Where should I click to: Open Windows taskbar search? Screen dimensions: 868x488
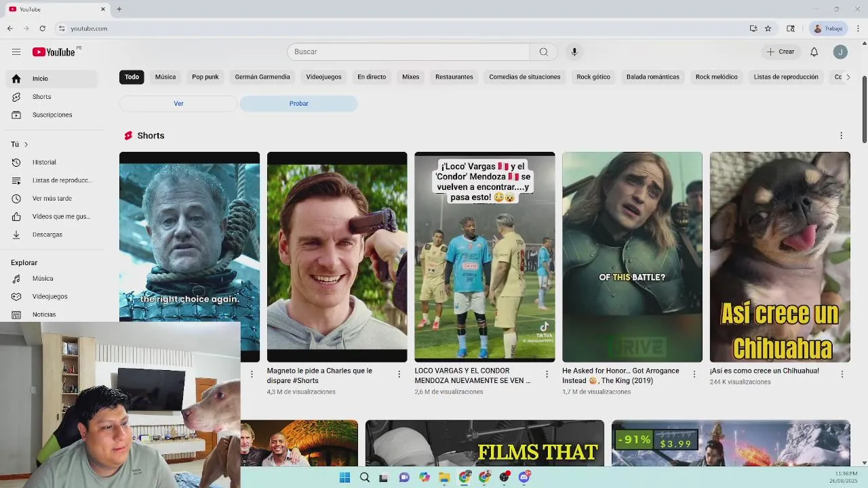(365, 477)
